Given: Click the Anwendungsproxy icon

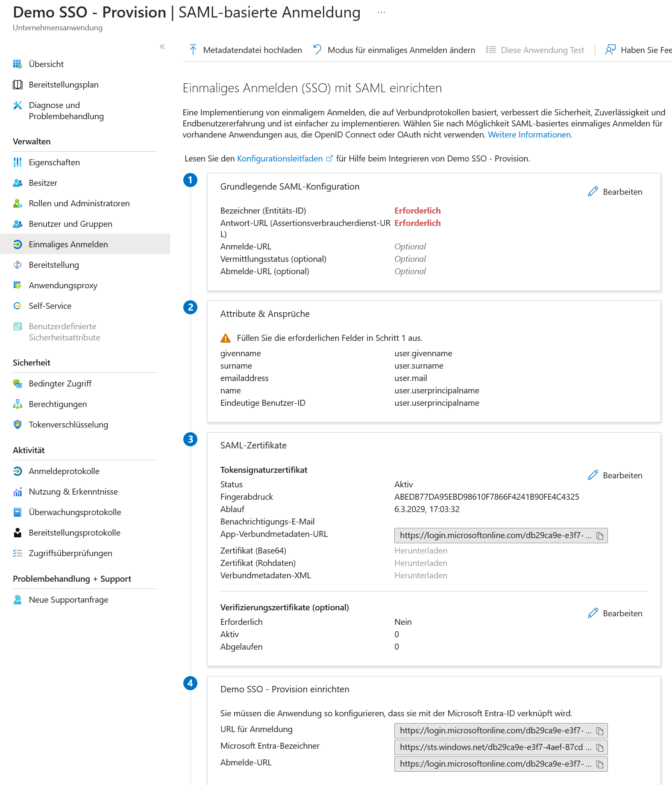Looking at the screenshot, I should (x=18, y=285).
